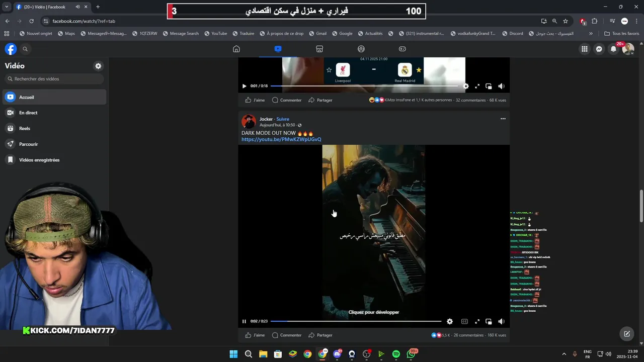Play the Liverpool video
The height and width of the screenshot is (362, 644).
[244, 86]
